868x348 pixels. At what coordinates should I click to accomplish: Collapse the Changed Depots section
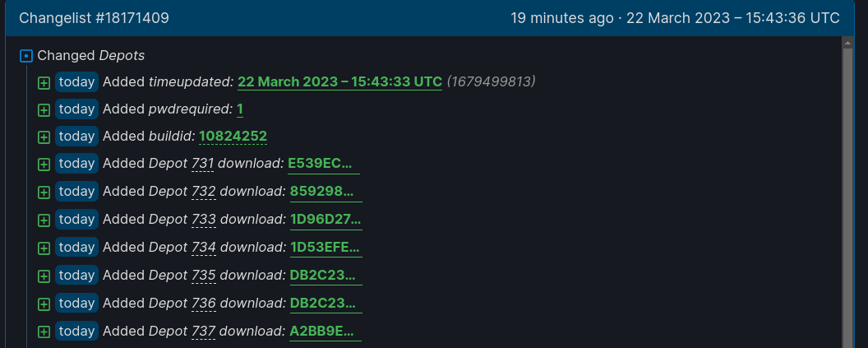click(x=26, y=56)
